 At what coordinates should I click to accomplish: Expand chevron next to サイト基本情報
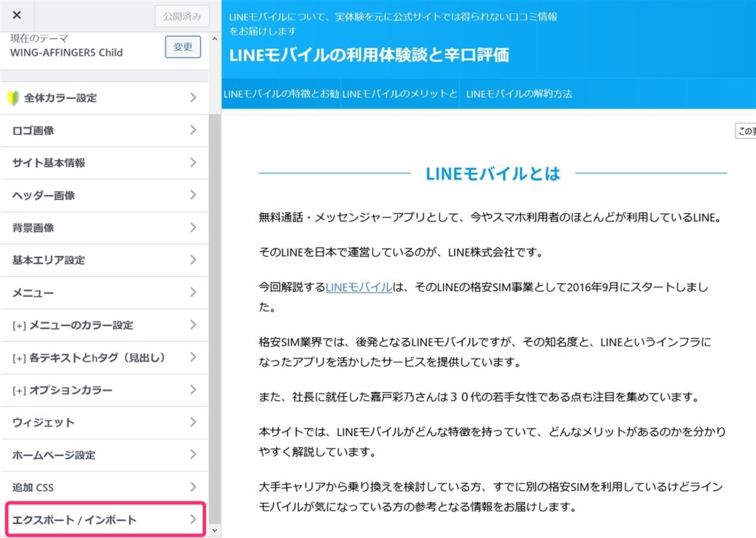click(x=193, y=162)
